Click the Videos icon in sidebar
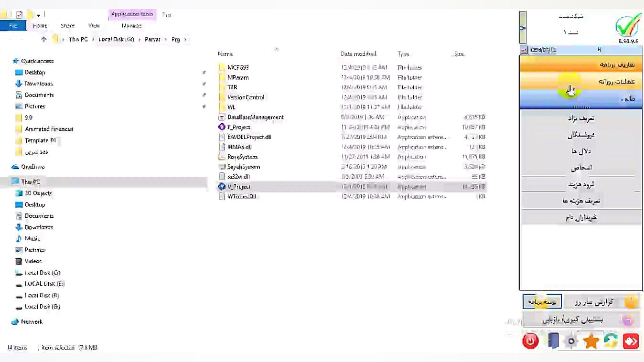644x362 pixels. [19, 261]
